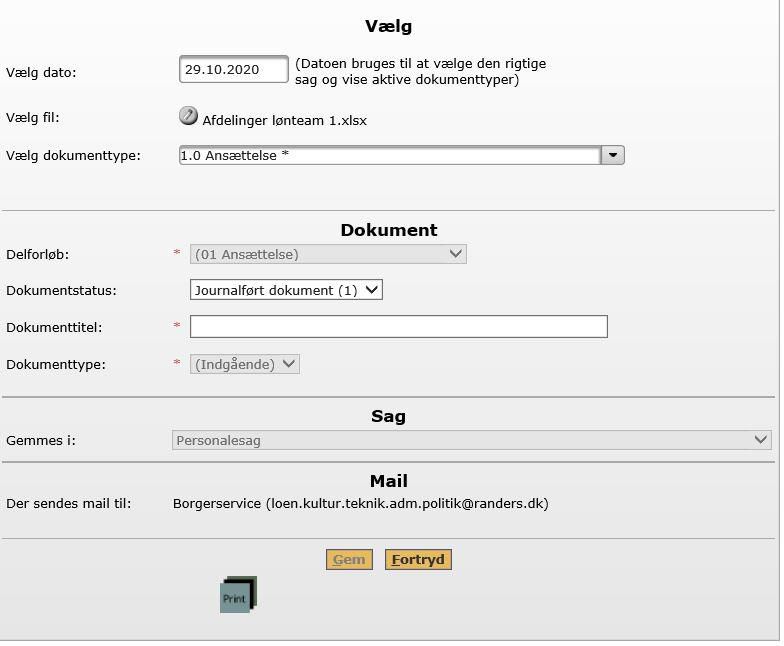Viewport: 784px width, 646px height.
Task: Open the Vælg dokumenttype dropdown arrow
Action: click(x=612, y=155)
